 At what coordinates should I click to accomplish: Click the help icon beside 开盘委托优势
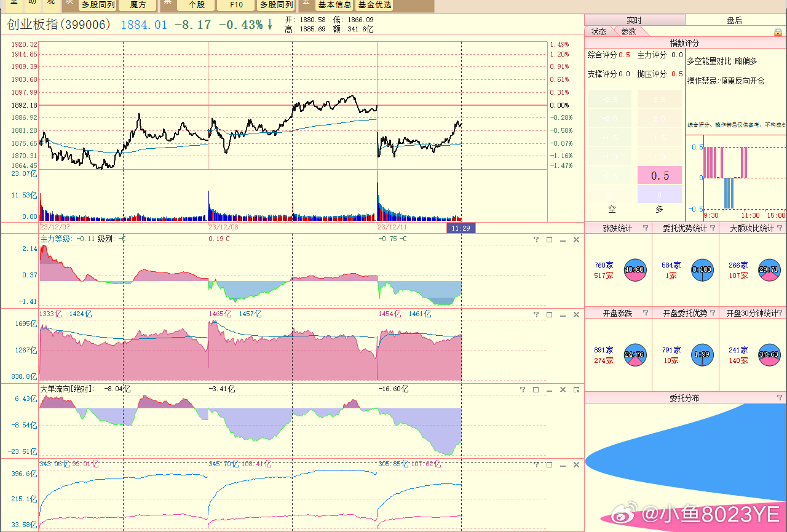713,313
